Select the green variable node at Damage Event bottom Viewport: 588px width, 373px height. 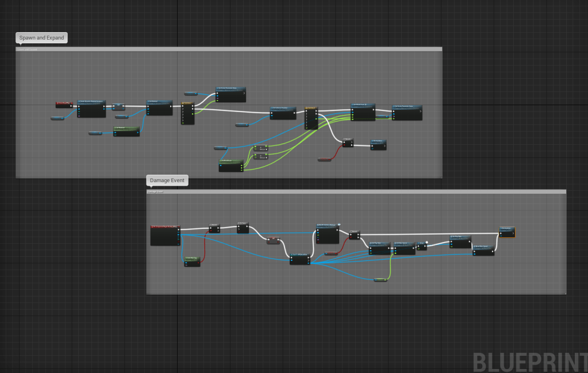click(380, 279)
